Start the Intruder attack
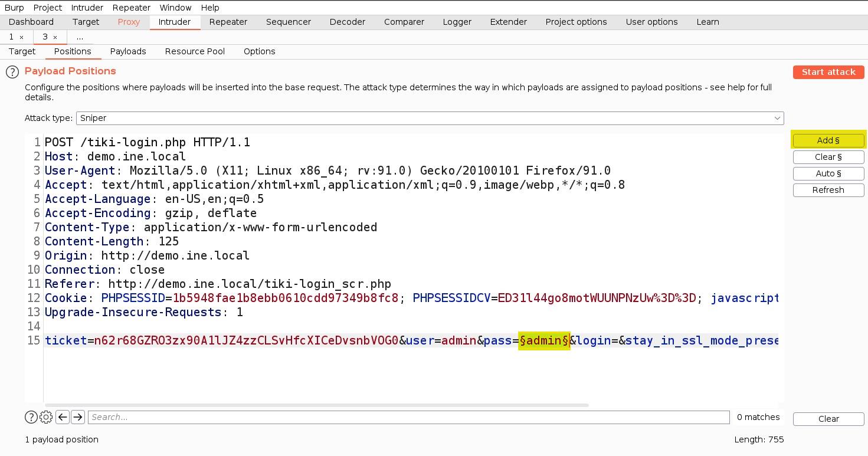 (x=828, y=72)
